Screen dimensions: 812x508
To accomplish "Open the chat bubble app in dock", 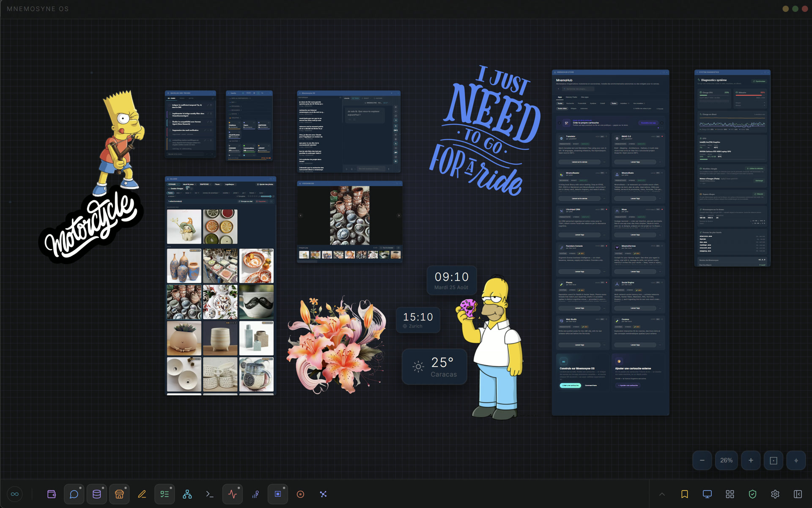I will coord(74,494).
